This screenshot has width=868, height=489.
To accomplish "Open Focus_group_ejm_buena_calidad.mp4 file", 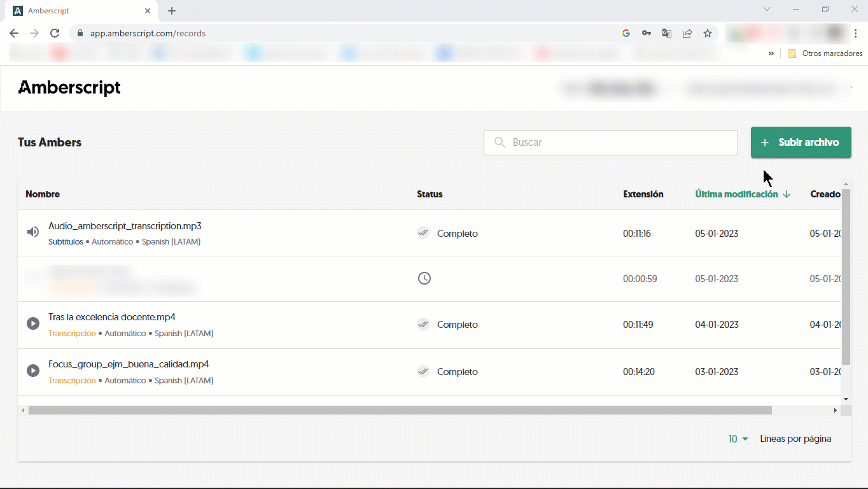I will 129,364.
